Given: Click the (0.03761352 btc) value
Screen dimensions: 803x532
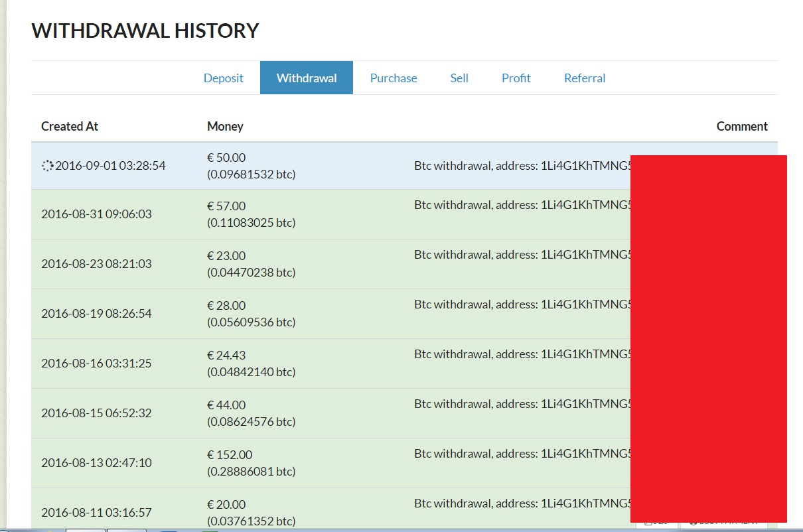Looking at the screenshot, I should (252, 522).
